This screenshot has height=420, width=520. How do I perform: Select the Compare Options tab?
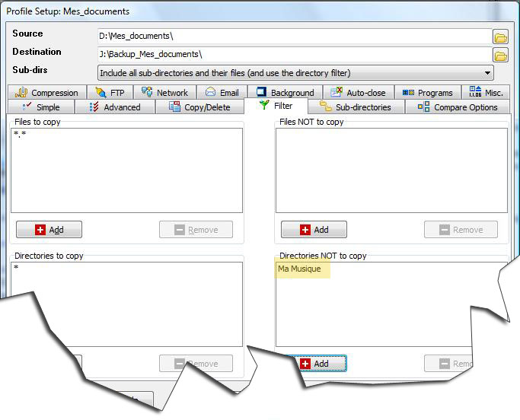[458, 107]
